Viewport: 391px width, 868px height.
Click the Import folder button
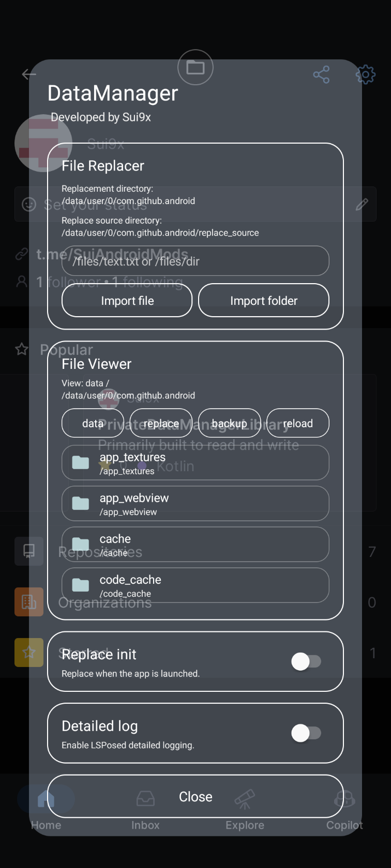pyautogui.click(x=264, y=300)
